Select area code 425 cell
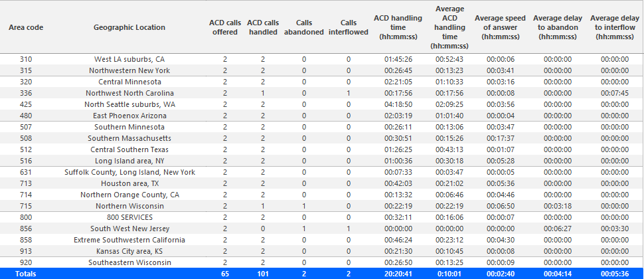The height and width of the screenshot is (279, 644). click(26, 104)
